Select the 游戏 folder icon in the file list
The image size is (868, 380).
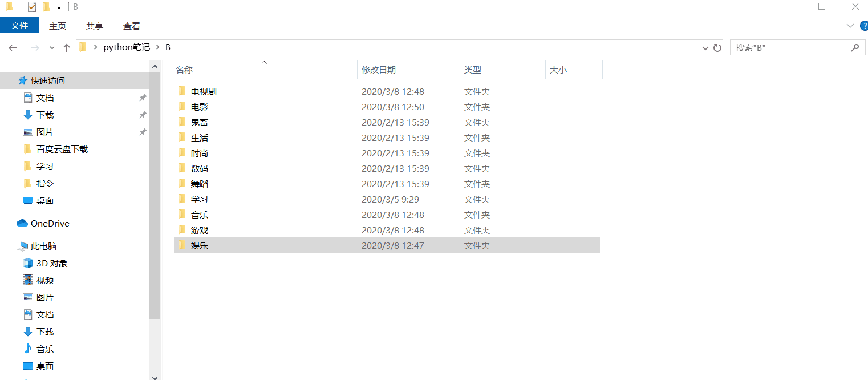(x=182, y=229)
